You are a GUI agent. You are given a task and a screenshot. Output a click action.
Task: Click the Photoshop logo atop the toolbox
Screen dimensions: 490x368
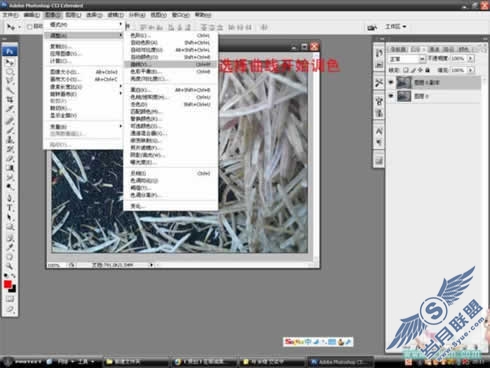tap(10, 51)
